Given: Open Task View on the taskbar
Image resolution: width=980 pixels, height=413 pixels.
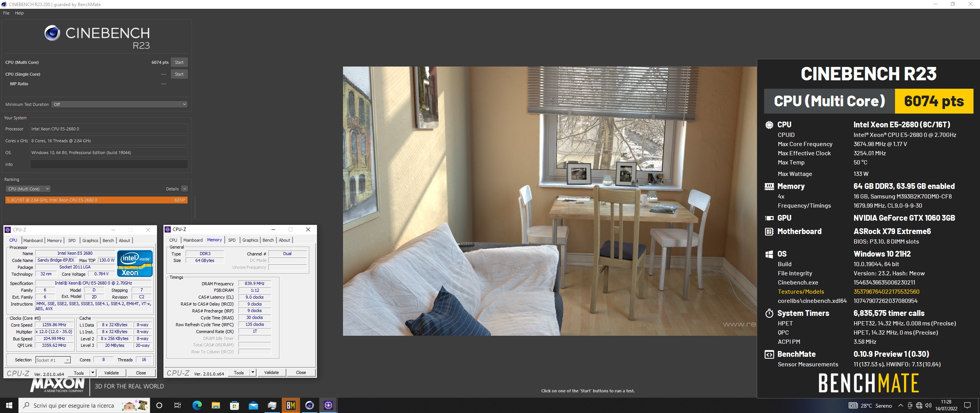Looking at the screenshot, I should [x=178, y=405].
